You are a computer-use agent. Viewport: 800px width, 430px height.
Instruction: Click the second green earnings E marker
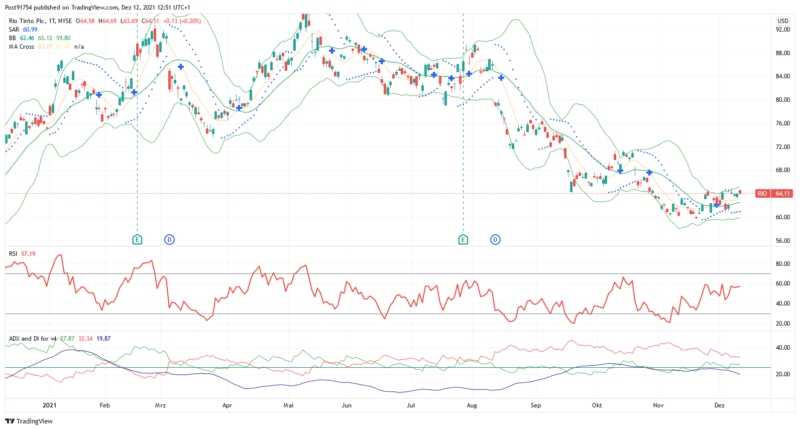tap(462, 240)
